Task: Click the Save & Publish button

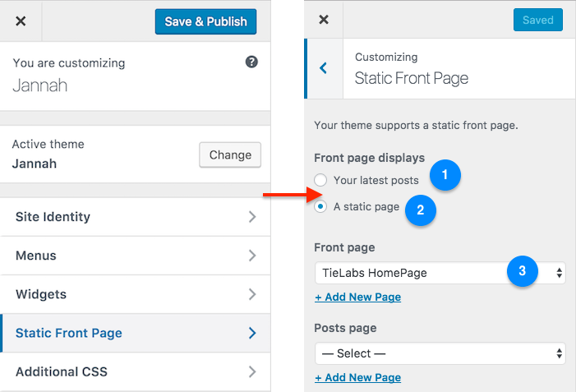Action: click(x=205, y=21)
